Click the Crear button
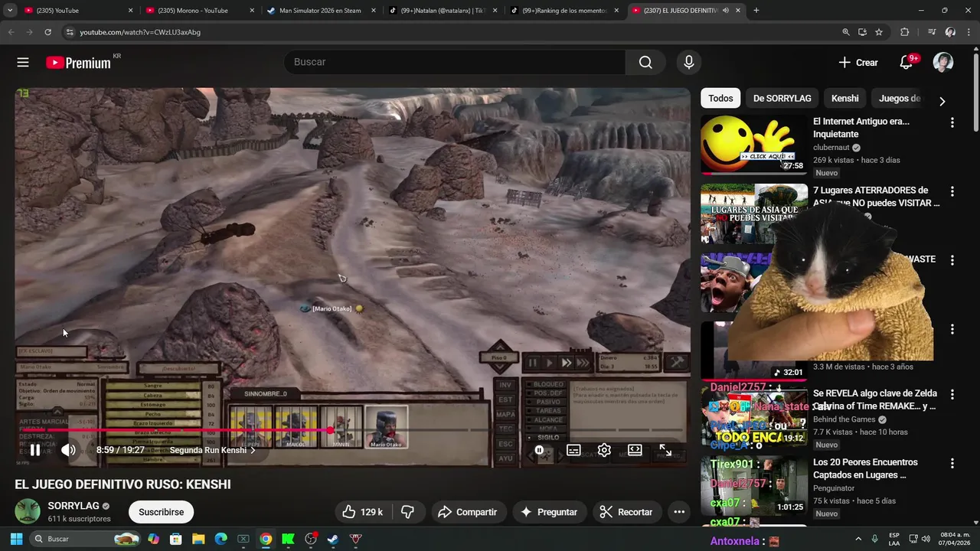 858,63
